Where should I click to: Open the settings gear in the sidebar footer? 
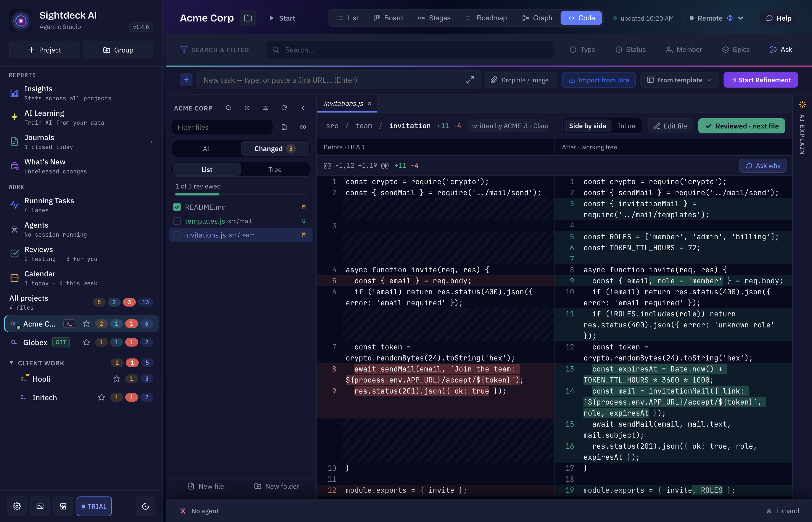pyautogui.click(x=17, y=506)
